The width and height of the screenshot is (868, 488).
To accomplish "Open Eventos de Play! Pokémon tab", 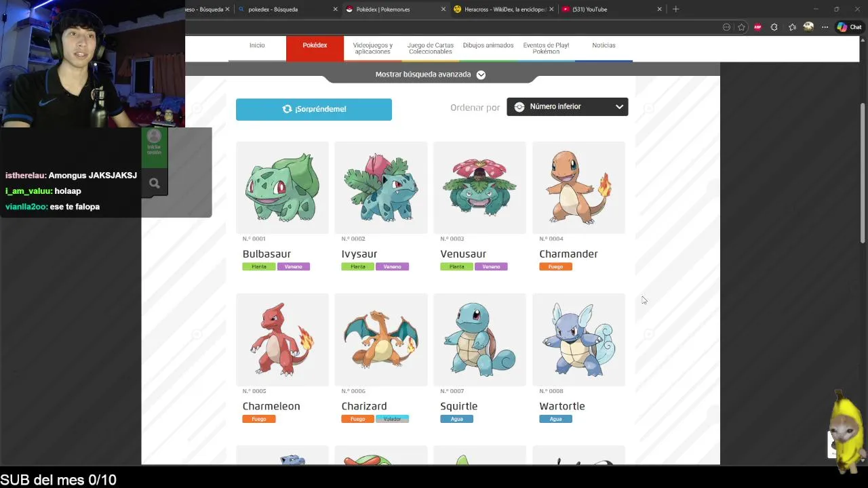I will [x=546, y=49].
